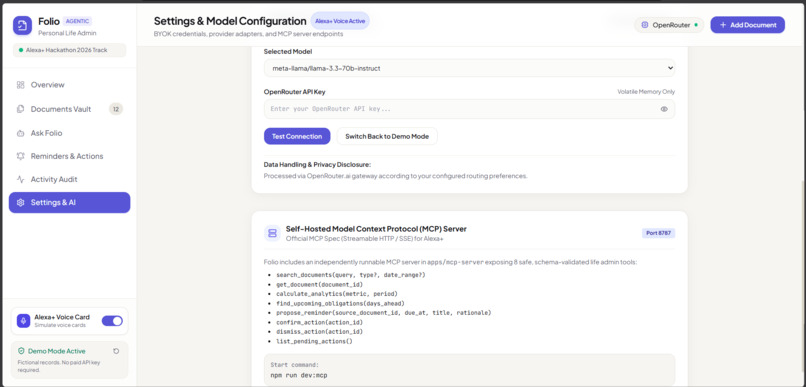
Task: Click Test Connection button
Action: (297, 136)
